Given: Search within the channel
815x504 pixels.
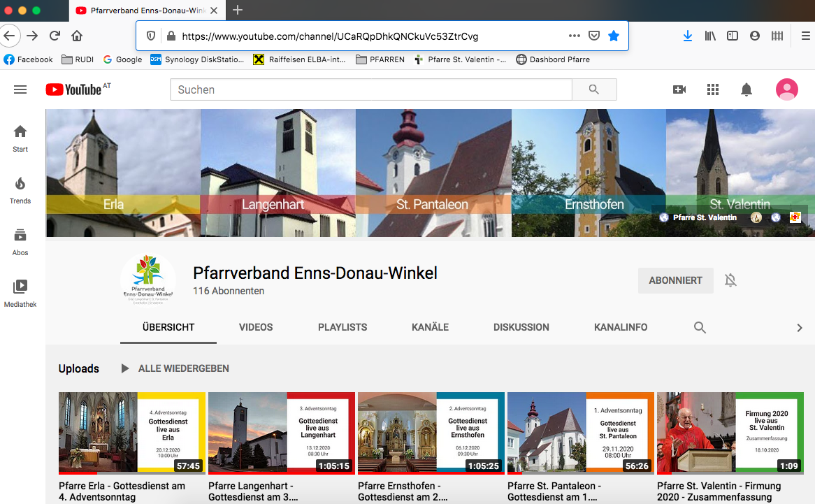Looking at the screenshot, I should 700,327.
